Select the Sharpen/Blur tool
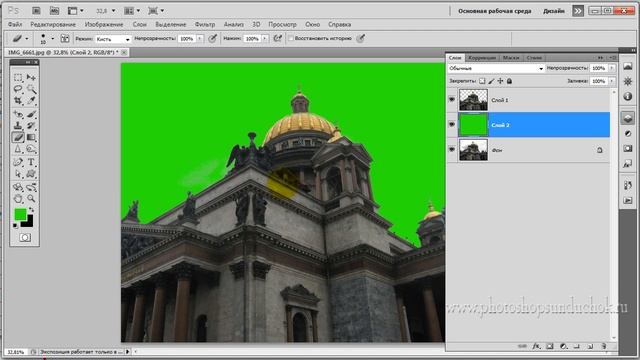The width and height of the screenshot is (640, 360). tap(18, 149)
